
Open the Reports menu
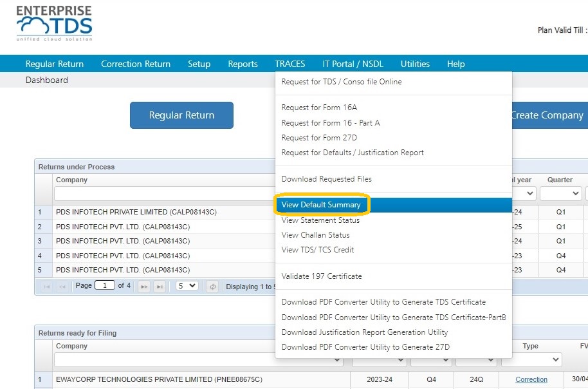(243, 64)
